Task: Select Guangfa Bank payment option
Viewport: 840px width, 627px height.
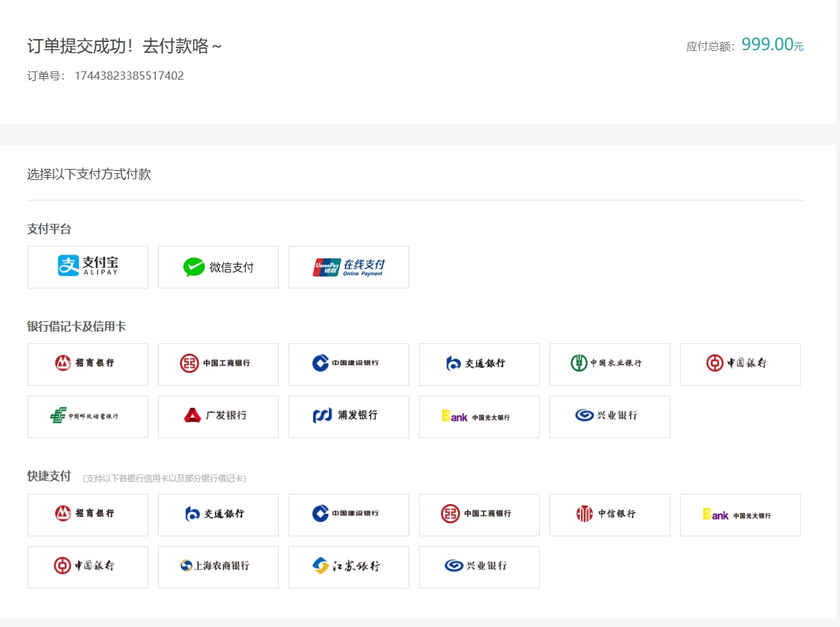Action: point(218,416)
